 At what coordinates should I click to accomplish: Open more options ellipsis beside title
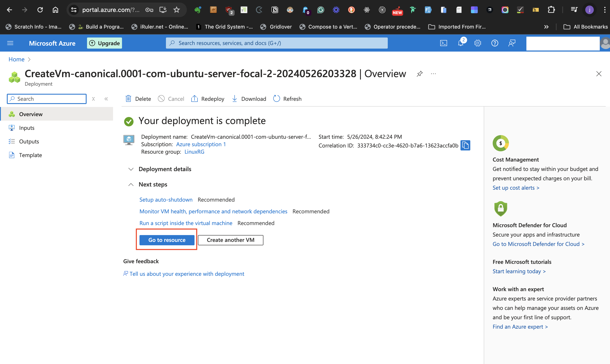point(433,74)
